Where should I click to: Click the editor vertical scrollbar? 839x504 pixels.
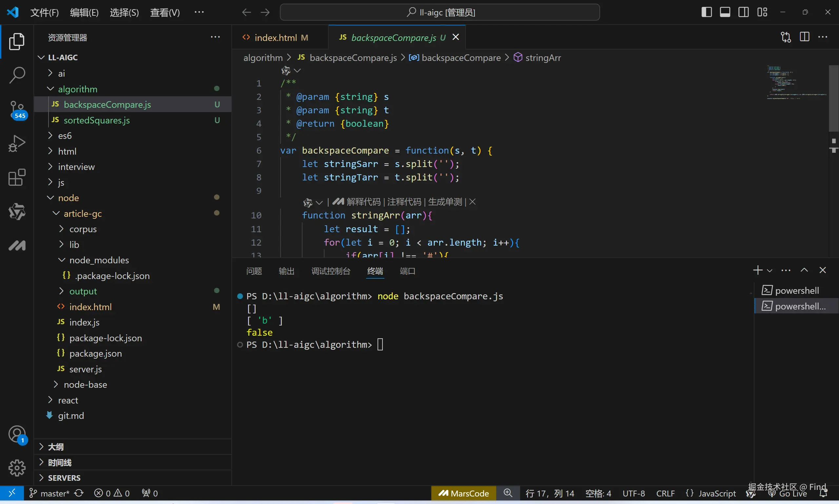(833, 99)
